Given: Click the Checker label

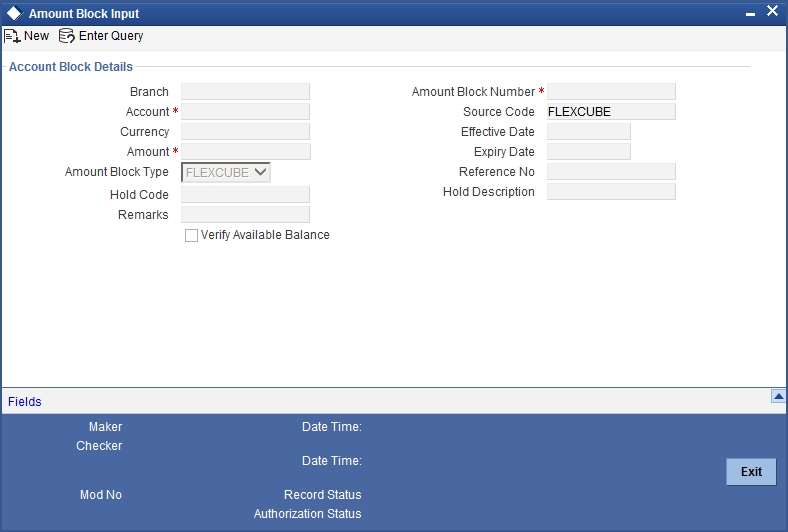Looking at the screenshot, I should pos(99,446).
